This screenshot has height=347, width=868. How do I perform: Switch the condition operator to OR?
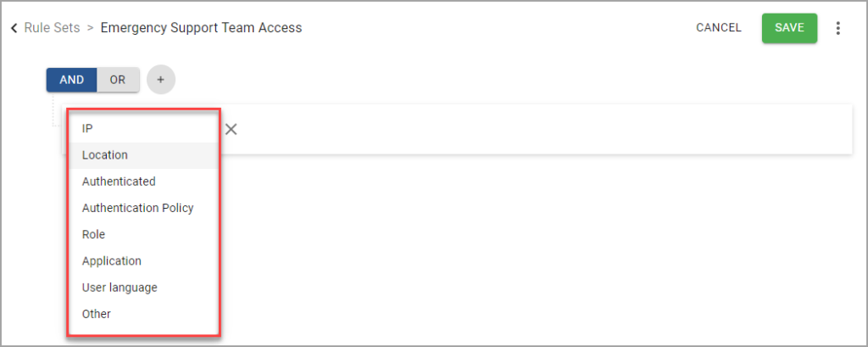coord(117,79)
